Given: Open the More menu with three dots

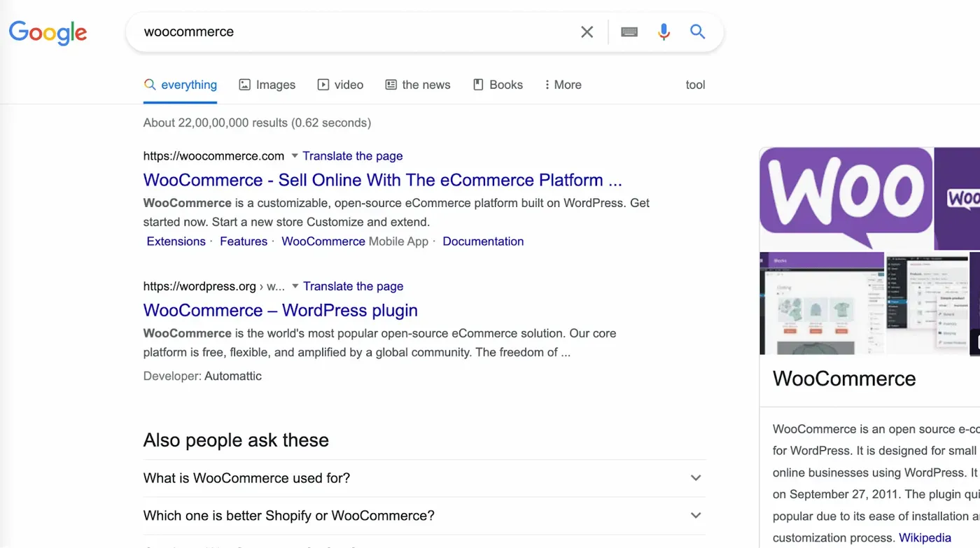Looking at the screenshot, I should pos(563,85).
